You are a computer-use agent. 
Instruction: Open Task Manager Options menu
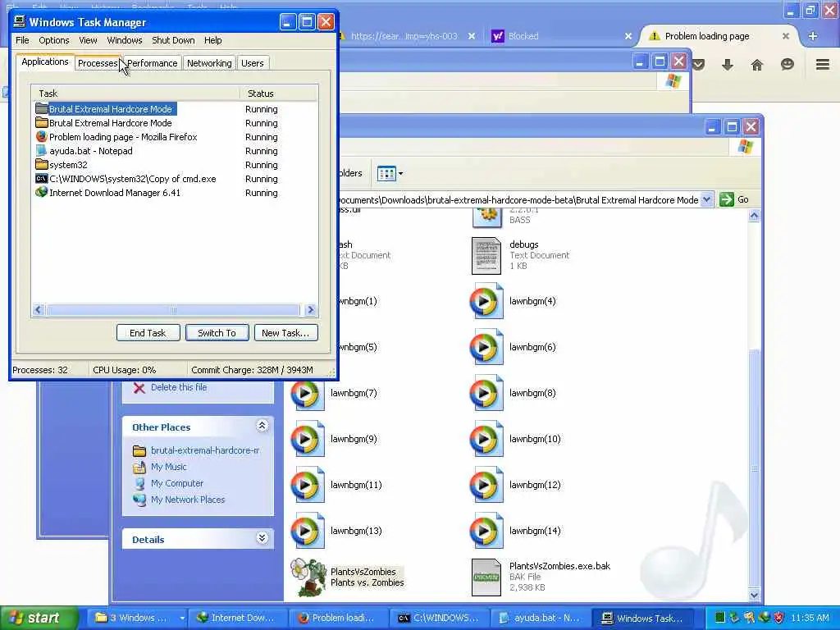pyautogui.click(x=53, y=40)
